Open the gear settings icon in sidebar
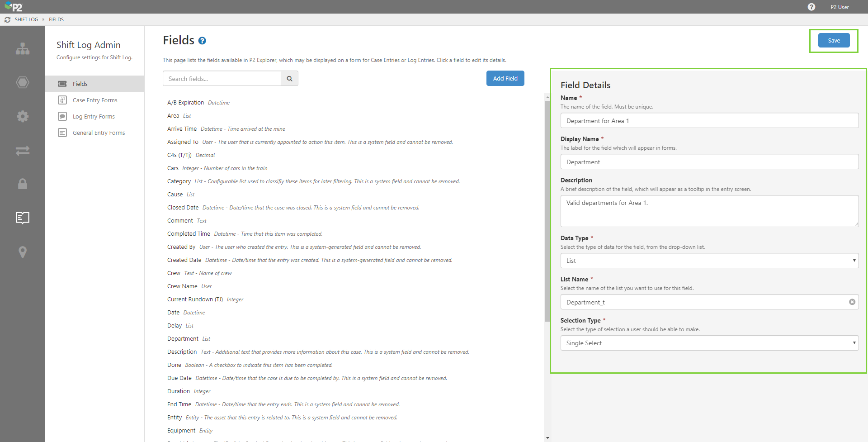 (23, 116)
